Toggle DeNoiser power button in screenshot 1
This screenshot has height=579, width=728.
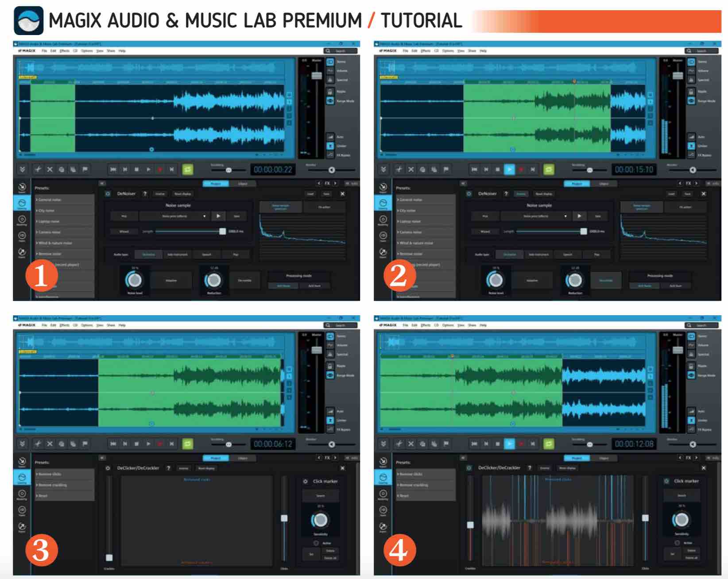click(x=108, y=194)
